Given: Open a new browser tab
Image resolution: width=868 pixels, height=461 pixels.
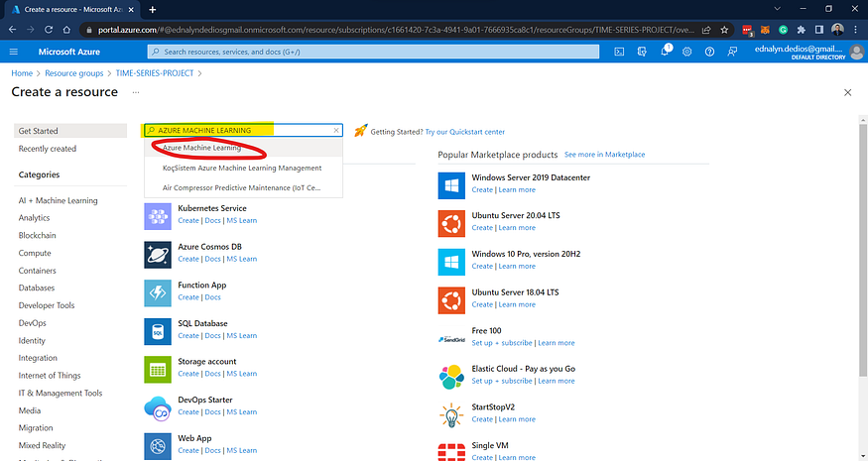Looking at the screenshot, I should (152, 9).
